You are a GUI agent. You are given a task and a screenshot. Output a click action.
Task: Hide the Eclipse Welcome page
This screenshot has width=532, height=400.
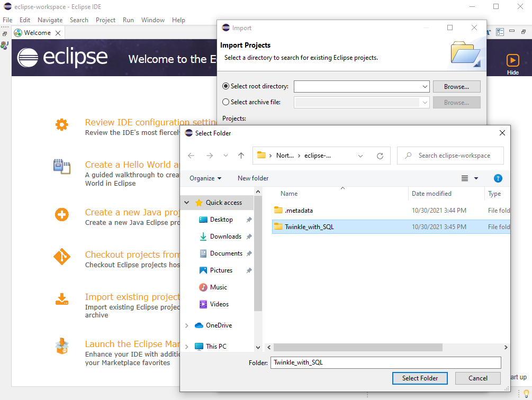click(512, 64)
